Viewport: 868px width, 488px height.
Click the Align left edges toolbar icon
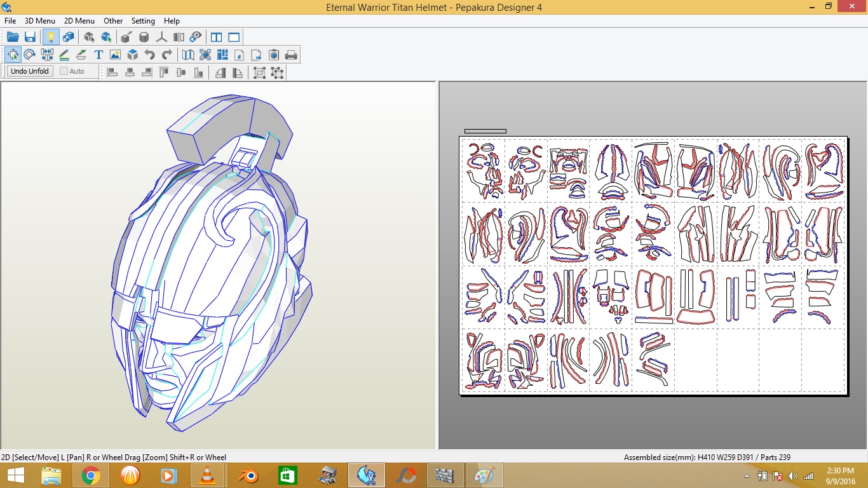click(112, 72)
